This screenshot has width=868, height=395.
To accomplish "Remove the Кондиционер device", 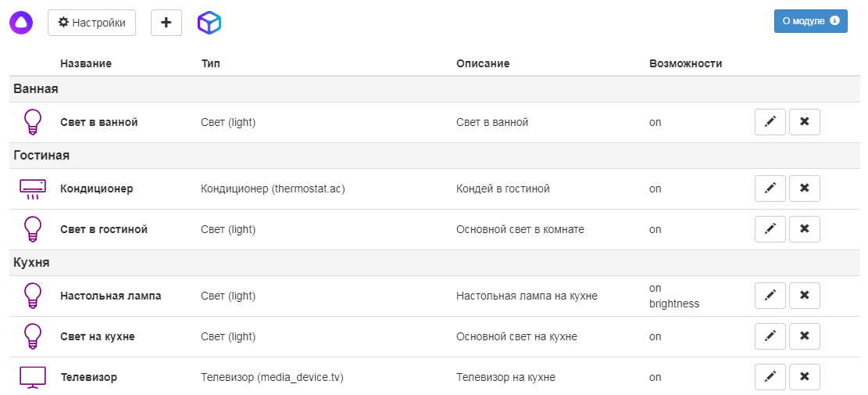I will [804, 189].
